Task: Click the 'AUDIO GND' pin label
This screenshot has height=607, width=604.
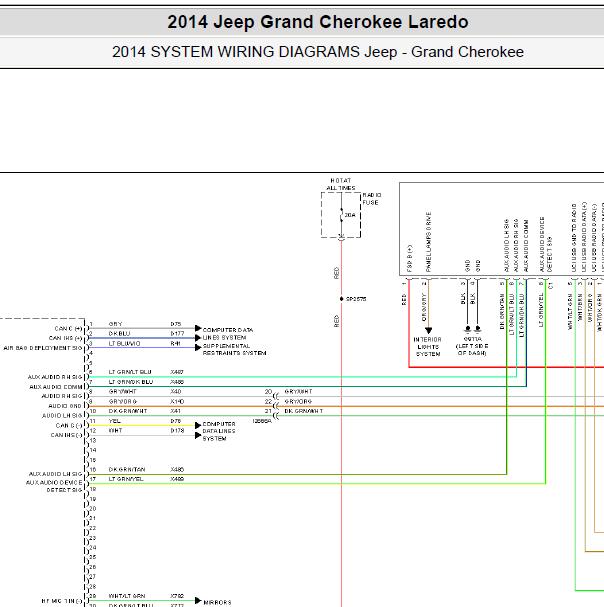Action: [x=65, y=406]
